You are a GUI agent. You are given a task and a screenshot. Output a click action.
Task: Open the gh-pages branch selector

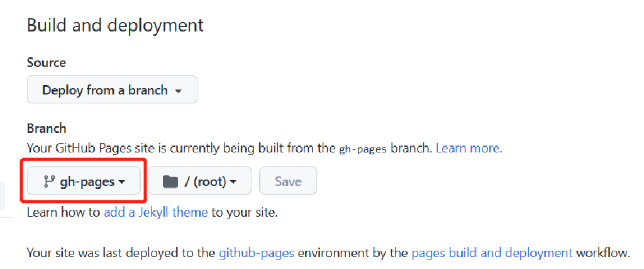(x=84, y=181)
